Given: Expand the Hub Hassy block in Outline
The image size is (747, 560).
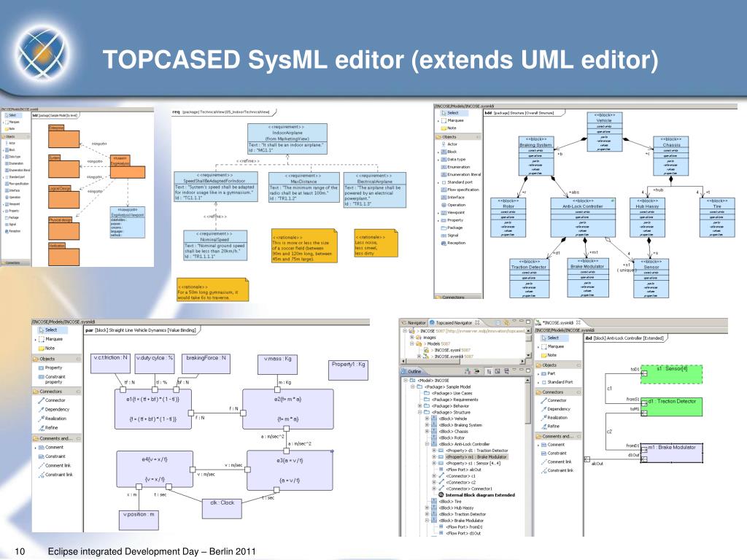Looking at the screenshot, I should click(427, 507).
